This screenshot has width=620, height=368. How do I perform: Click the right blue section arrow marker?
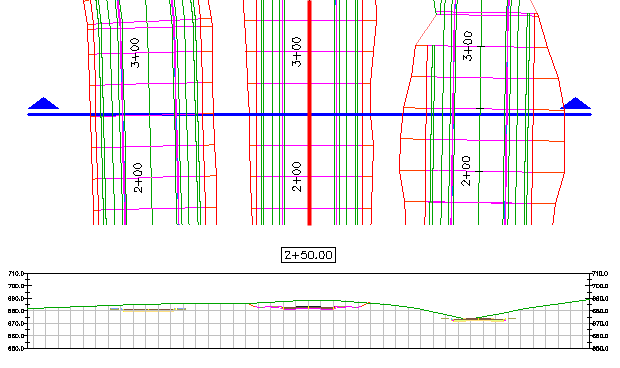(x=576, y=103)
